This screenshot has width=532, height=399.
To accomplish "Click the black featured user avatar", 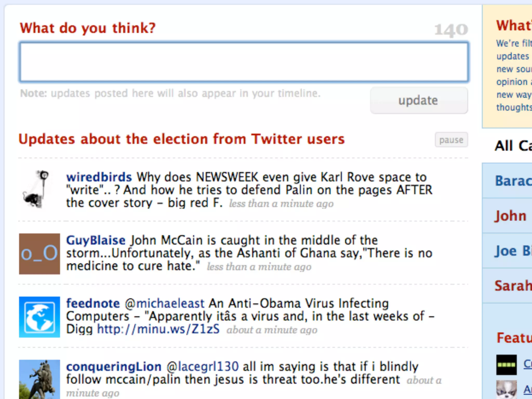I will pos(506,365).
